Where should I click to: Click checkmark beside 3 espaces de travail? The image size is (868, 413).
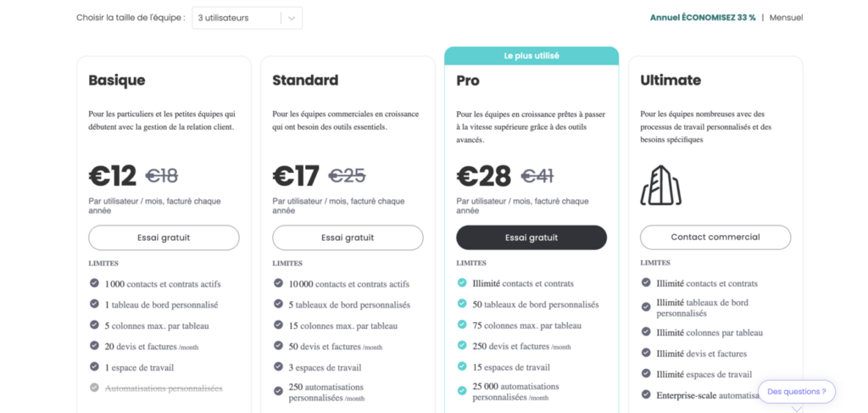pyautogui.click(x=278, y=366)
